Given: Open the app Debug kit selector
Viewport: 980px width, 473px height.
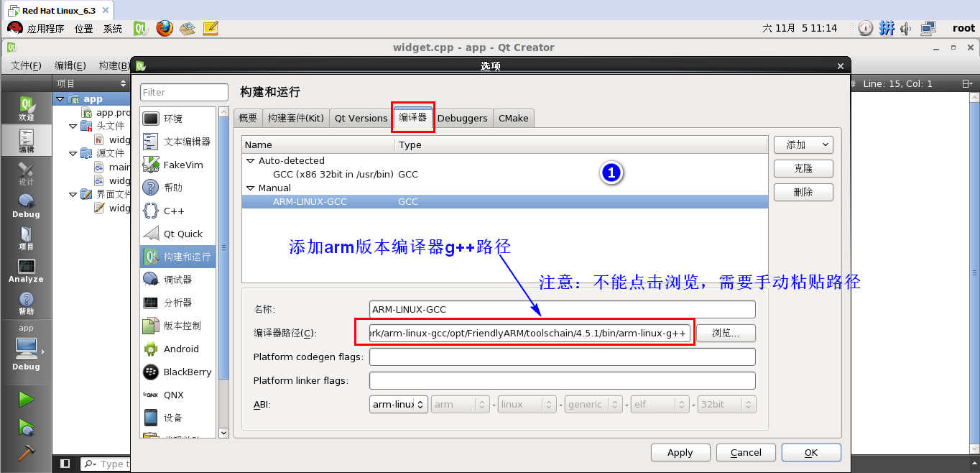Looking at the screenshot, I should pos(26,349).
